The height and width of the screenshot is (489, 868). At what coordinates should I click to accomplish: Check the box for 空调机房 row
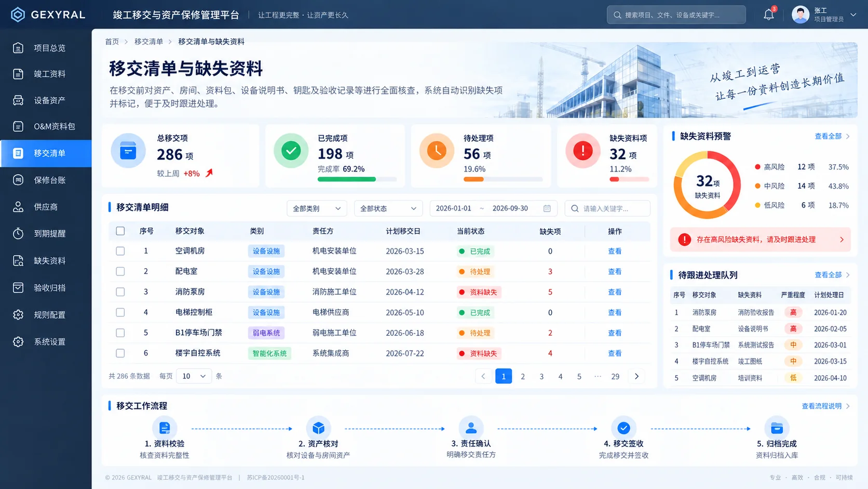[x=120, y=251]
